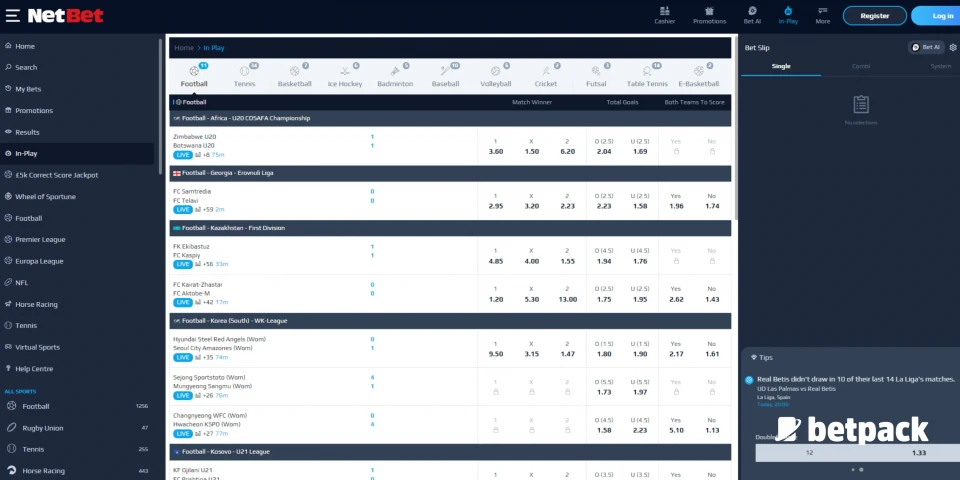Select the Badminton sport tab
960x480 pixels.
pyautogui.click(x=395, y=77)
